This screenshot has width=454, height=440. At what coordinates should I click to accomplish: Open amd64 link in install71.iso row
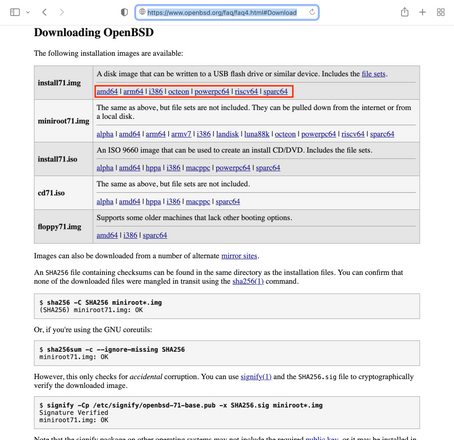pyautogui.click(x=129, y=168)
